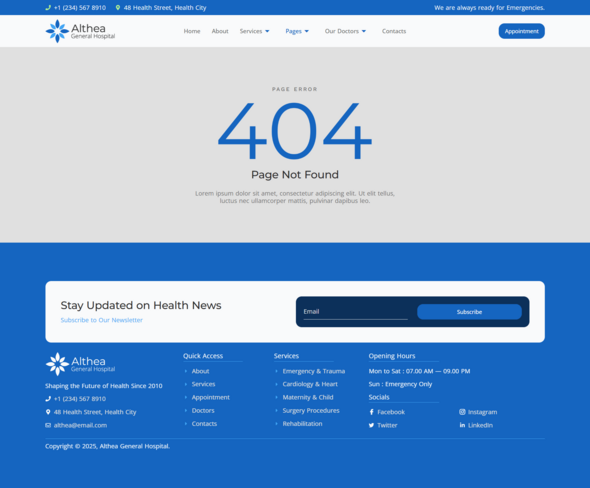Open footer Contacts link
This screenshot has width=590, height=488.
click(x=204, y=424)
